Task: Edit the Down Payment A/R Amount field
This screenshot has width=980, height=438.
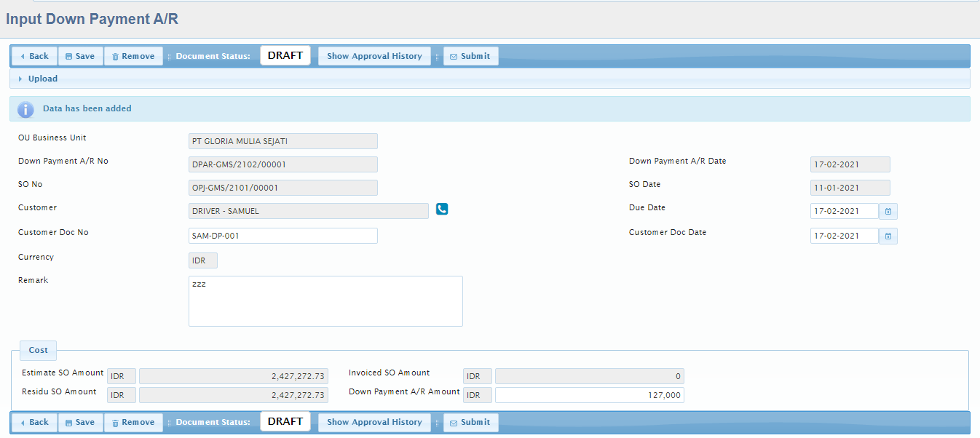Action: [590, 395]
